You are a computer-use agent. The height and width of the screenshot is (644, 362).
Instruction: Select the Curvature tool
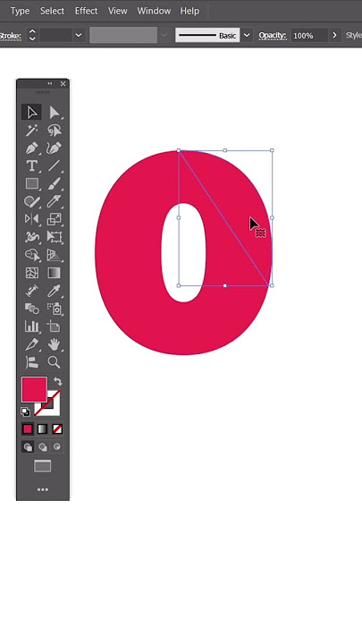[55, 148]
